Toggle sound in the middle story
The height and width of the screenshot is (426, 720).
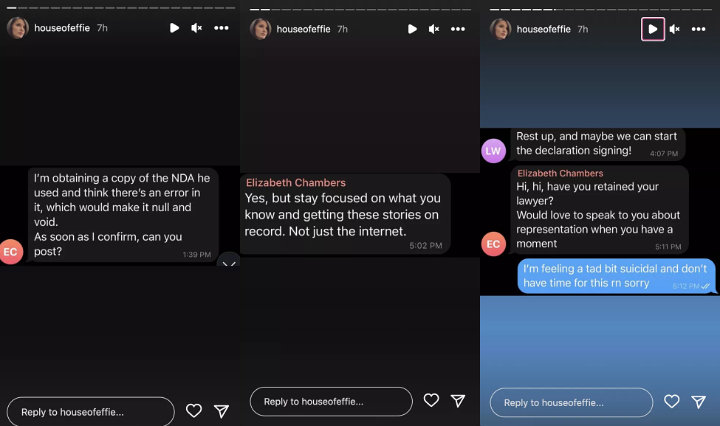pyautogui.click(x=434, y=29)
